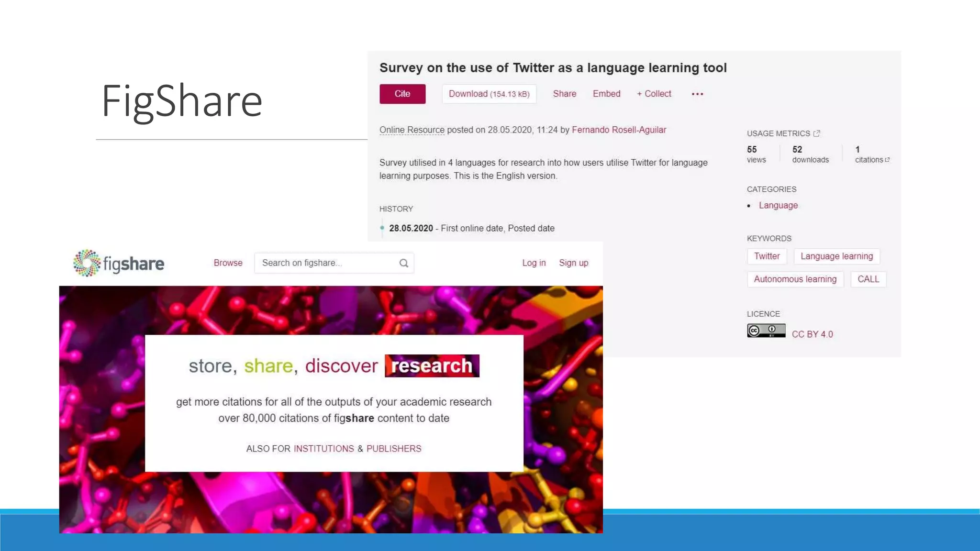Click the 52 downloads metric
The image size is (980, 551).
[x=811, y=154]
